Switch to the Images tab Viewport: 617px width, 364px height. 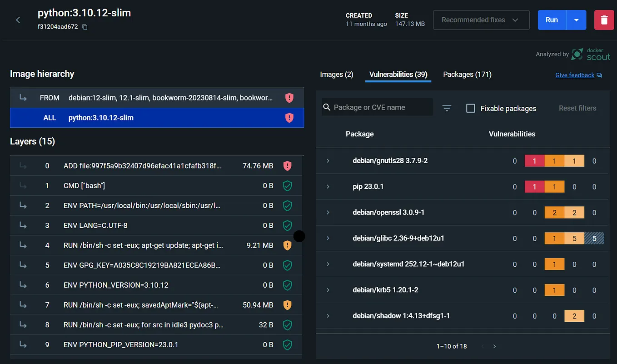click(336, 74)
